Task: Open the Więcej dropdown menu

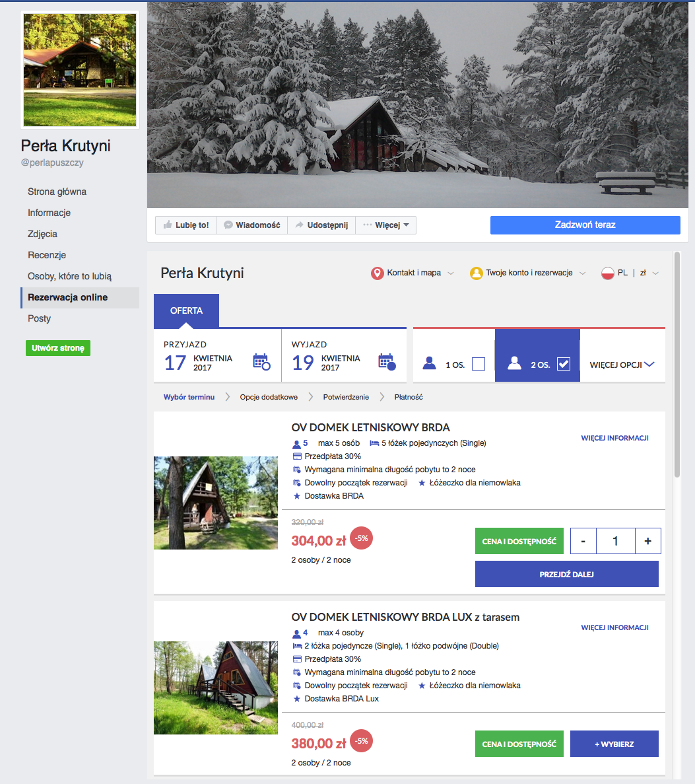Action: tap(385, 225)
